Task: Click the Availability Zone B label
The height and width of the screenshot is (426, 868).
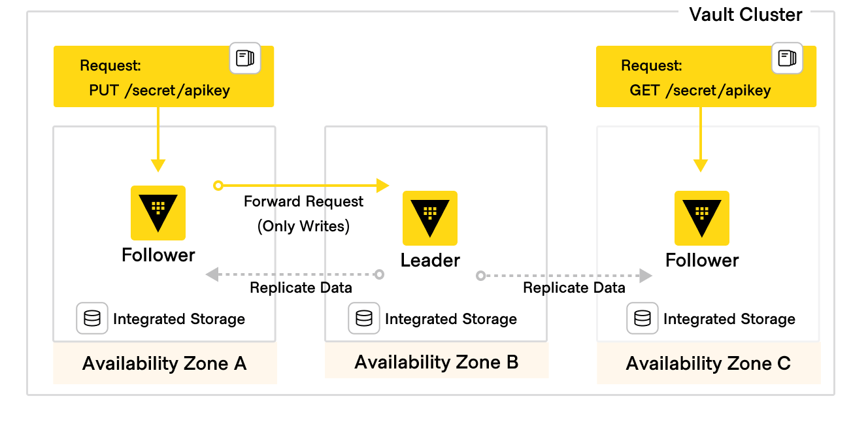Action: click(x=436, y=361)
